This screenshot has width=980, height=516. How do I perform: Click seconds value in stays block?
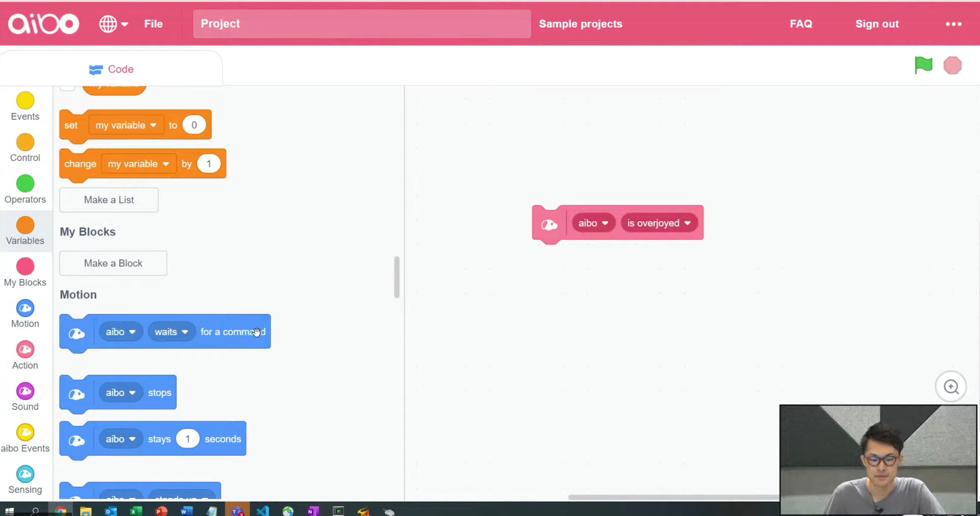188,439
